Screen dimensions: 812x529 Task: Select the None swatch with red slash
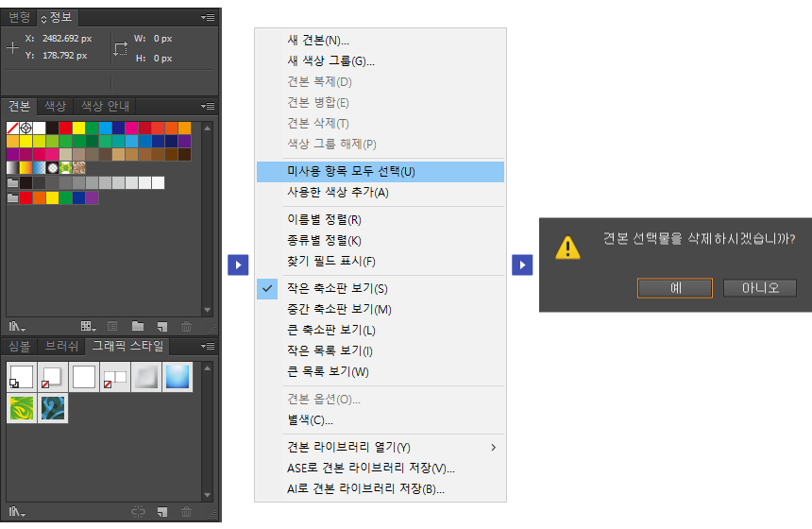pyautogui.click(x=12, y=128)
